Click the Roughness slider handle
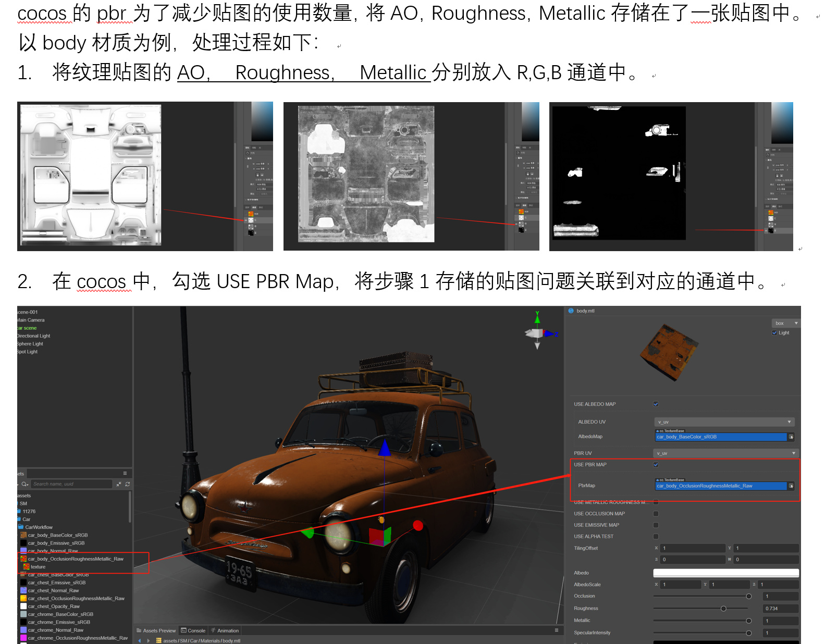 [723, 609]
